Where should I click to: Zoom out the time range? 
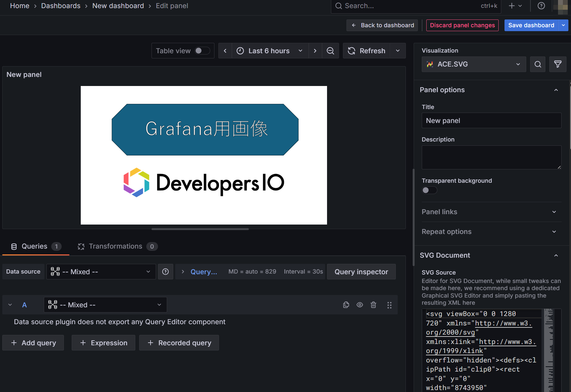(x=330, y=51)
